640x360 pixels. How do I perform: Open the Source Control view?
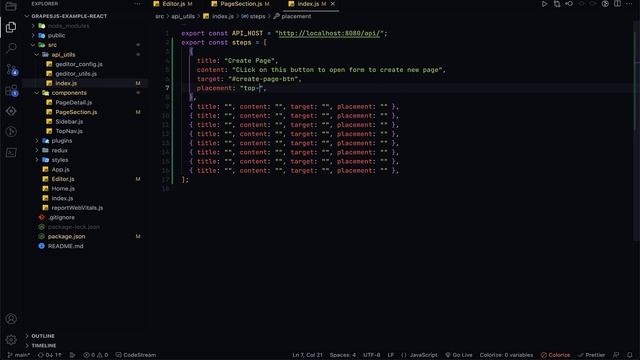coord(11,70)
